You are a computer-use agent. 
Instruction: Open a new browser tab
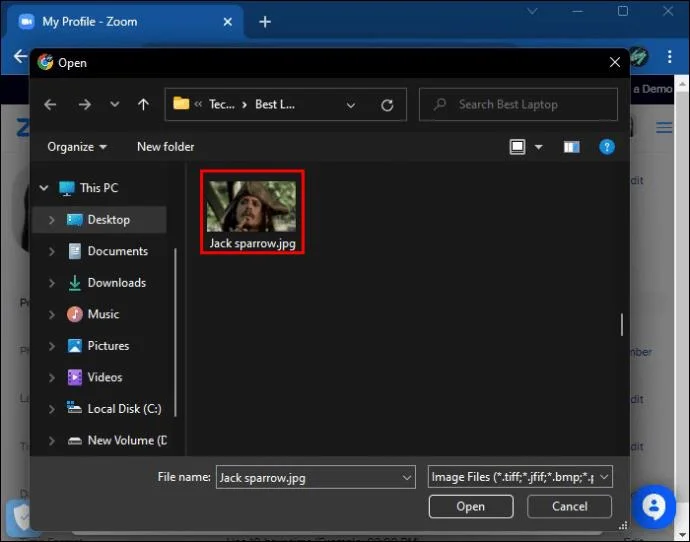coord(265,22)
